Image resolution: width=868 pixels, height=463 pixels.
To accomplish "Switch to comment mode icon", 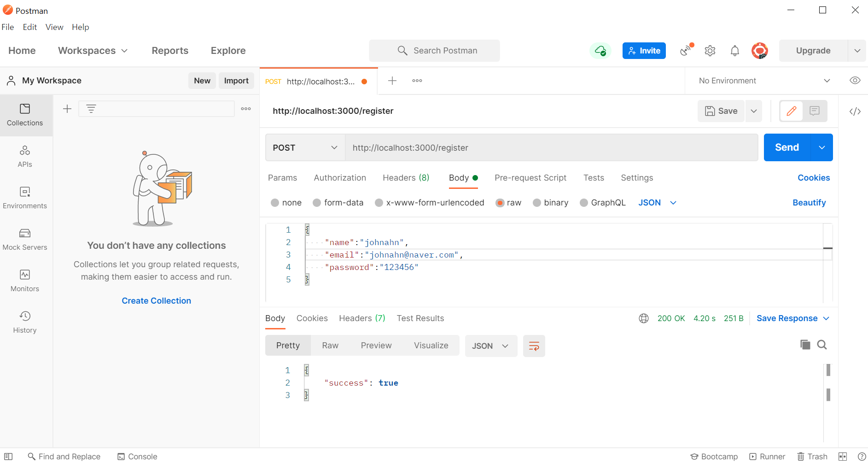I will pos(815,111).
